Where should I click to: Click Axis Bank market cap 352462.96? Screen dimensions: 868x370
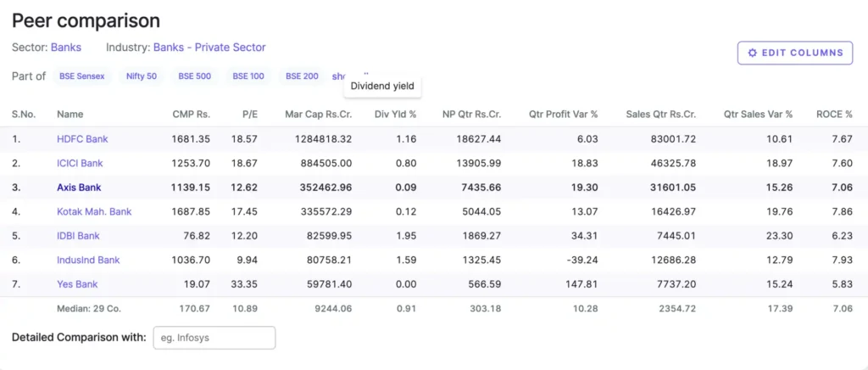[x=325, y=188]
